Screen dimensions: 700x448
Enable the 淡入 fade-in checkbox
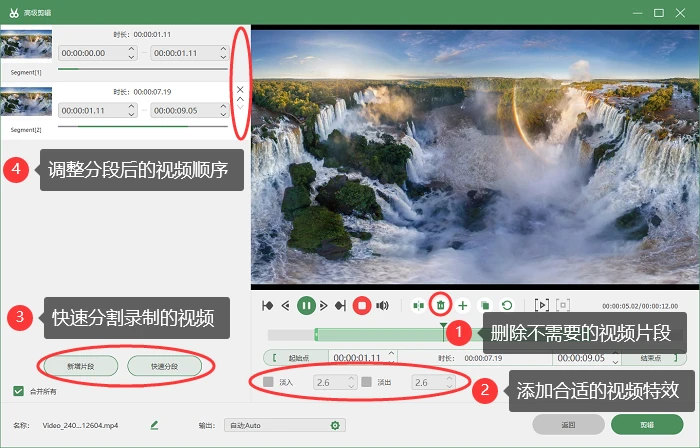(x=268, y=382)
